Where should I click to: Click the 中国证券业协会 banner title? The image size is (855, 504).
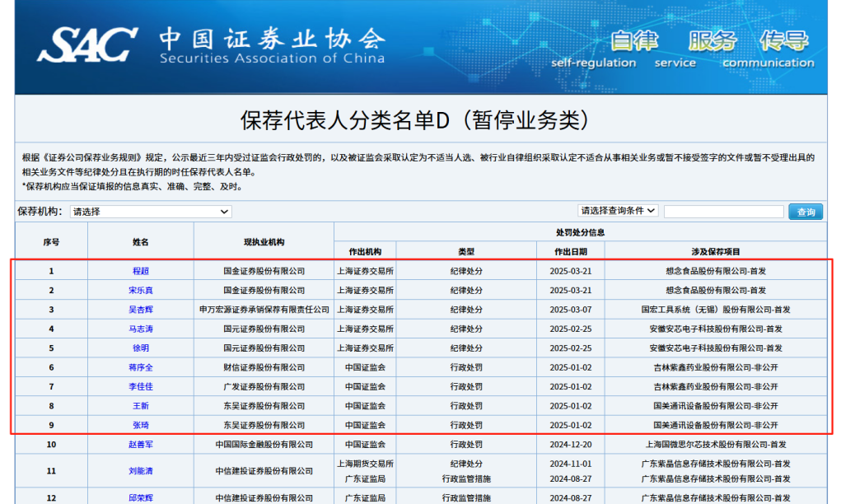(x=272, y=40)
